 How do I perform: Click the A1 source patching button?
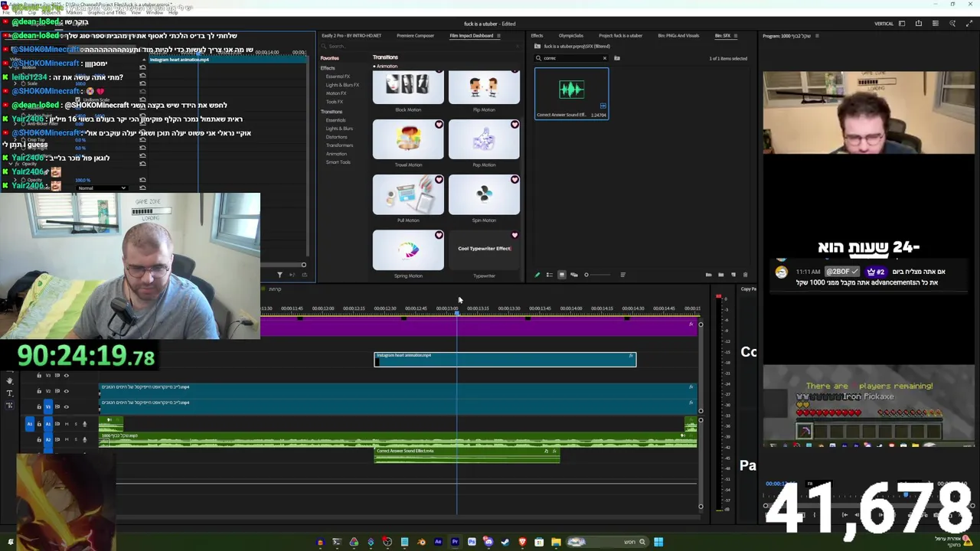30,424
